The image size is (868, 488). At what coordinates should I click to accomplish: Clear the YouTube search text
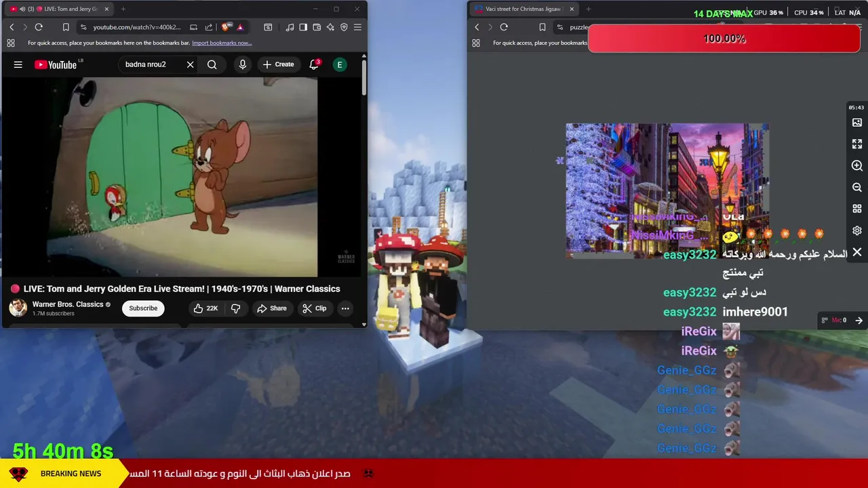191,64
